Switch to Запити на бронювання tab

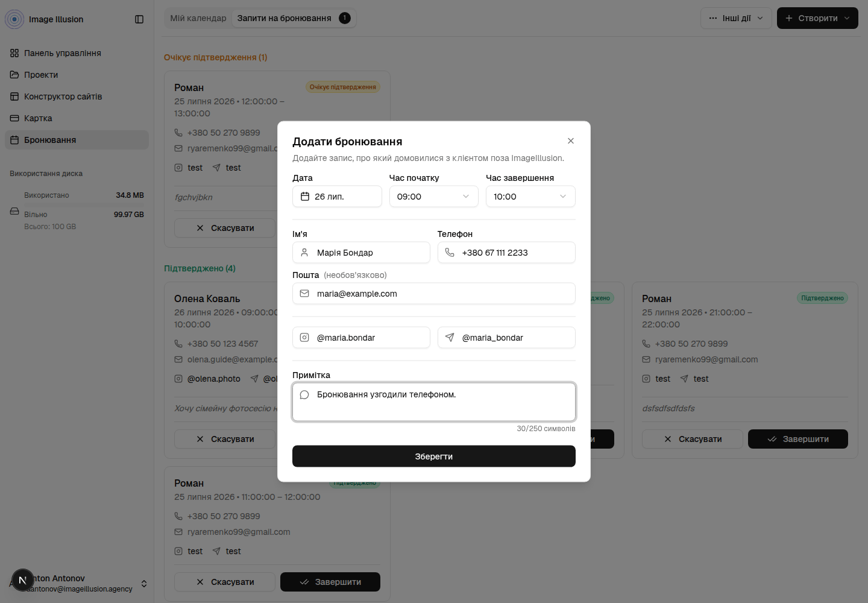pos(294,18)
